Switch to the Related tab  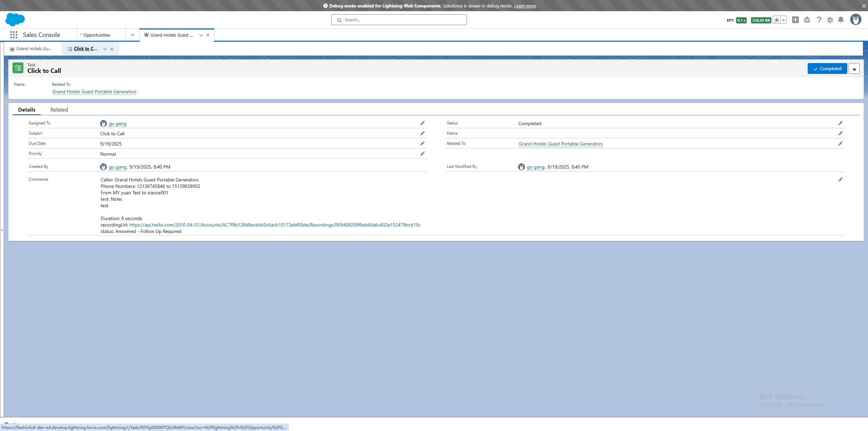tap(59, 110)
